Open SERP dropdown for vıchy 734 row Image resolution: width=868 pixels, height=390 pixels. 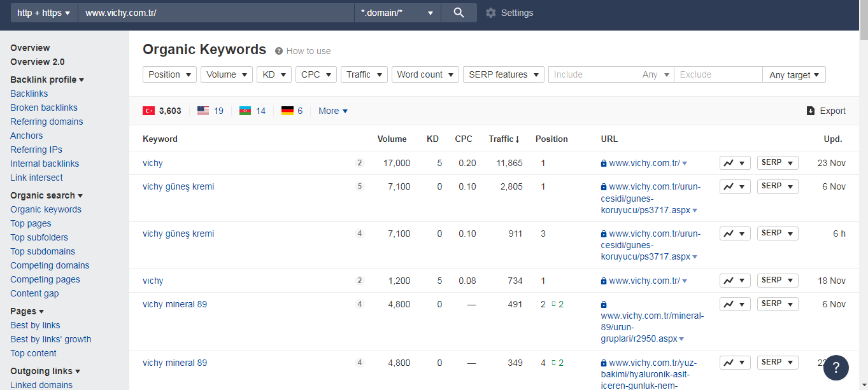pyautogui.click(x=778, y=281)
